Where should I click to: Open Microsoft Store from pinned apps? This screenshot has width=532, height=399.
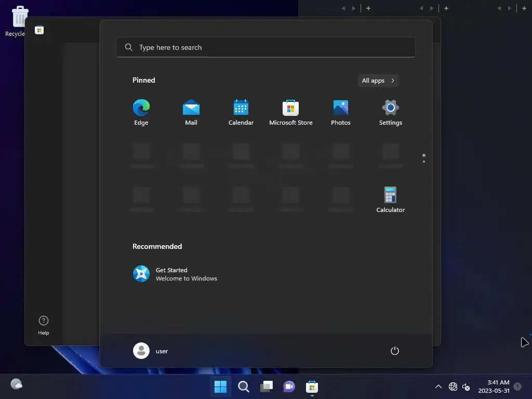click(291, 113)
